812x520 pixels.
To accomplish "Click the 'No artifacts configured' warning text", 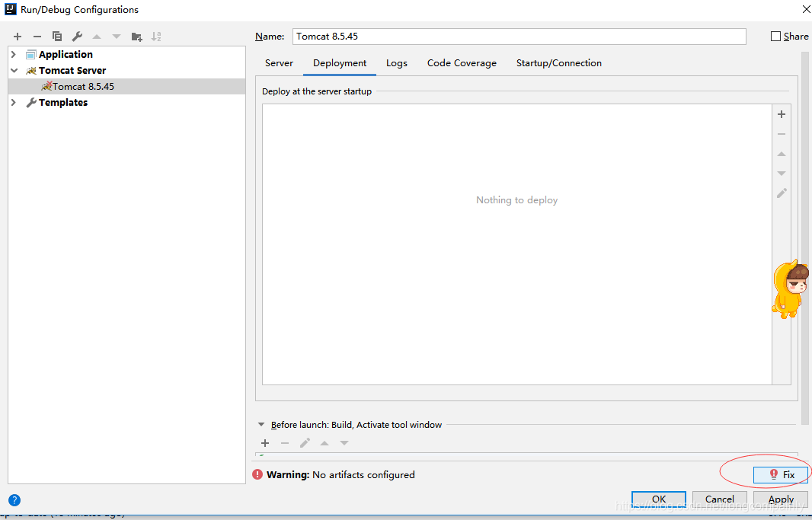I will coord(363,474).
